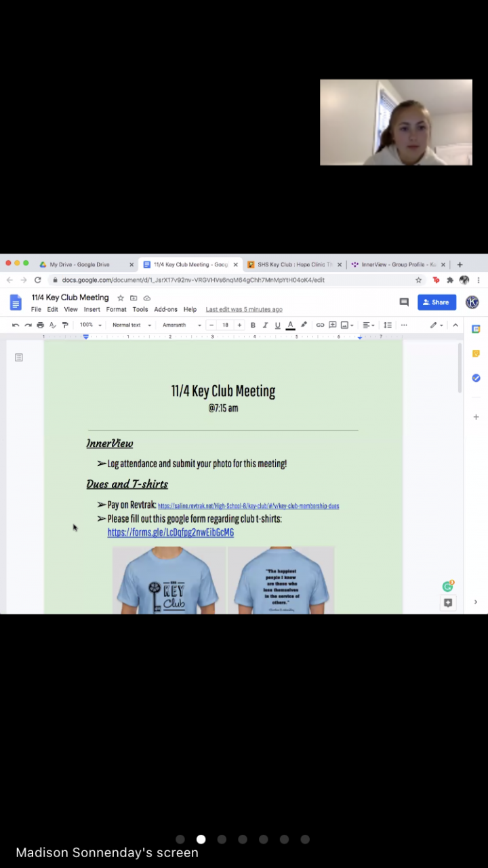Open the Google Tasks side panel icon
The image size is (488, 868).
click(x=476, y=378)
